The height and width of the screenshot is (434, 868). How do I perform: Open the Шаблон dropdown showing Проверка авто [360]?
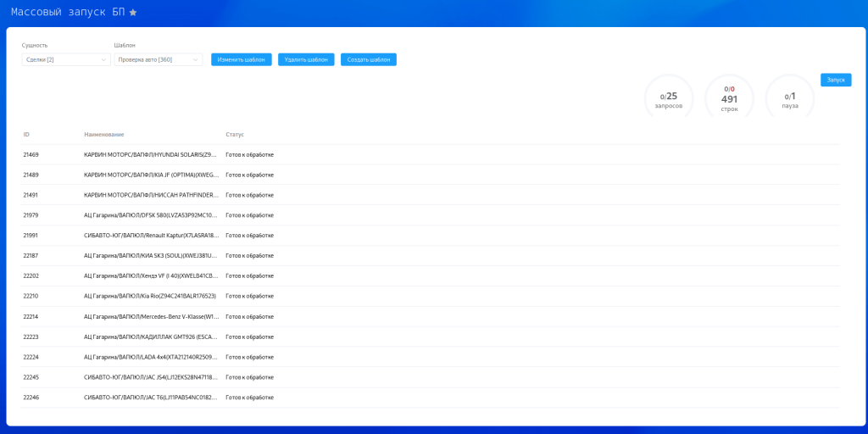click(x=159, y=59)
